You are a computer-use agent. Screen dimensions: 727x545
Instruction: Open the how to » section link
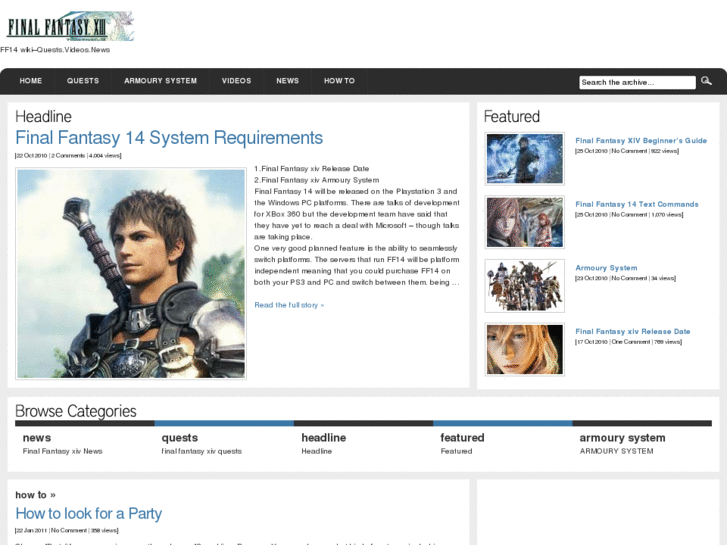(x=35, y=495)
